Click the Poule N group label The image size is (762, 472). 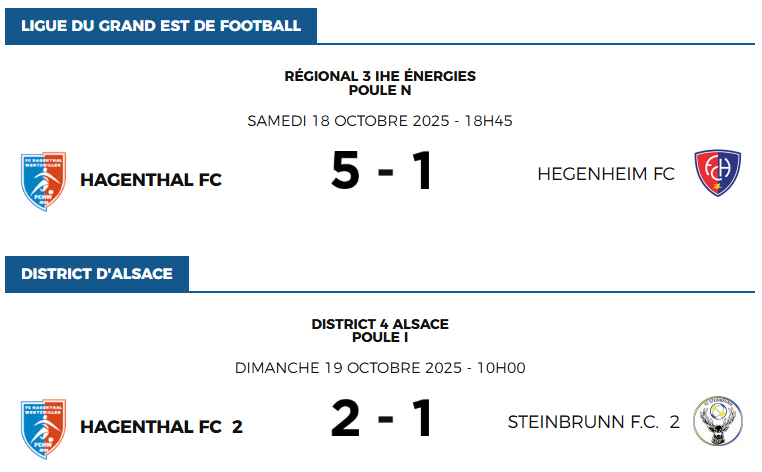(380, 90)
